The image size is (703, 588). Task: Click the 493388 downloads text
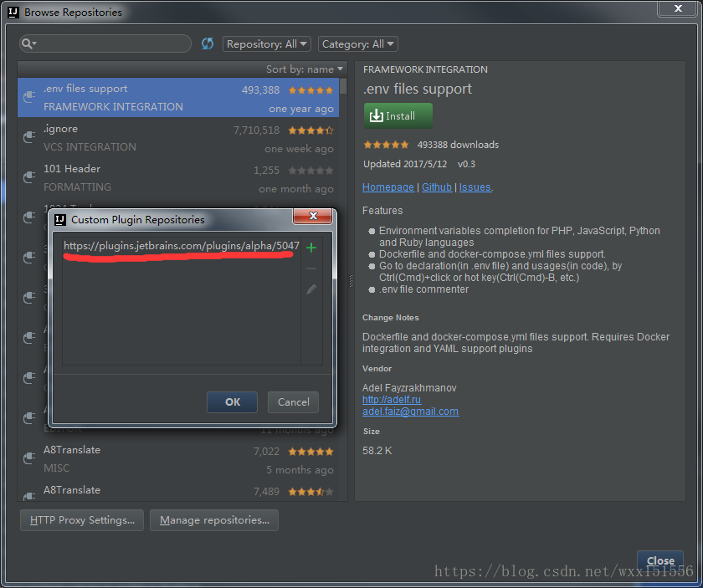(x=458, y=145)
